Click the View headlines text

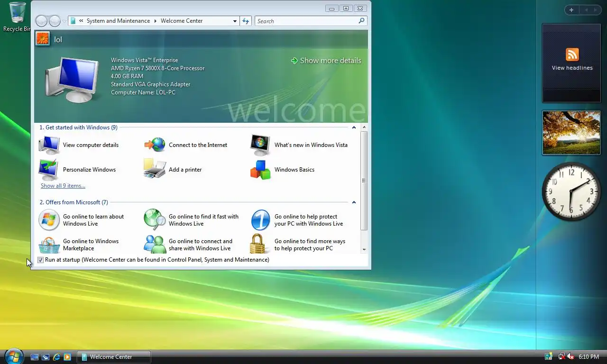pyautogui.click(x=572, y=68)
